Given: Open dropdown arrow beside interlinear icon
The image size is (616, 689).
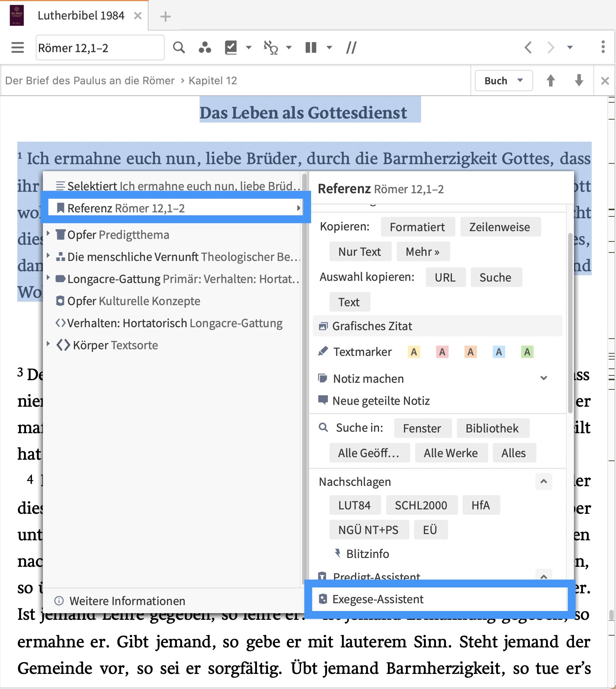Looking at the screenshot, I should tap(289, 47).
